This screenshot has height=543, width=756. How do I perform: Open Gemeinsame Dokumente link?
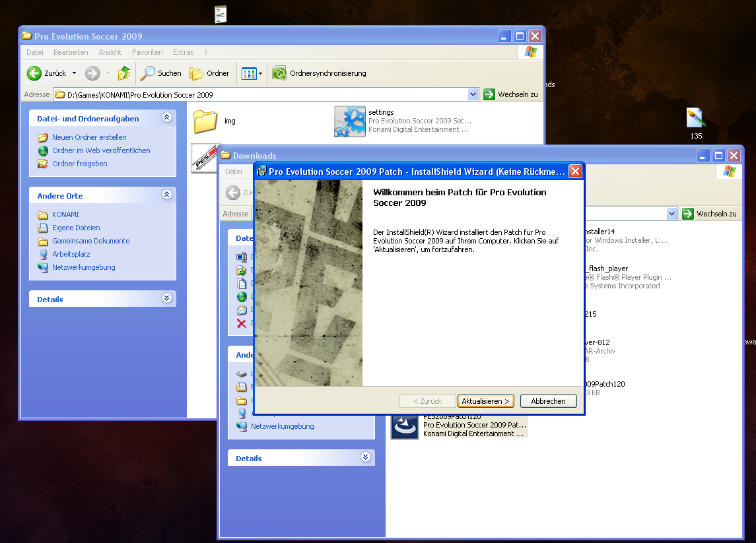click(x=90, y=241)
